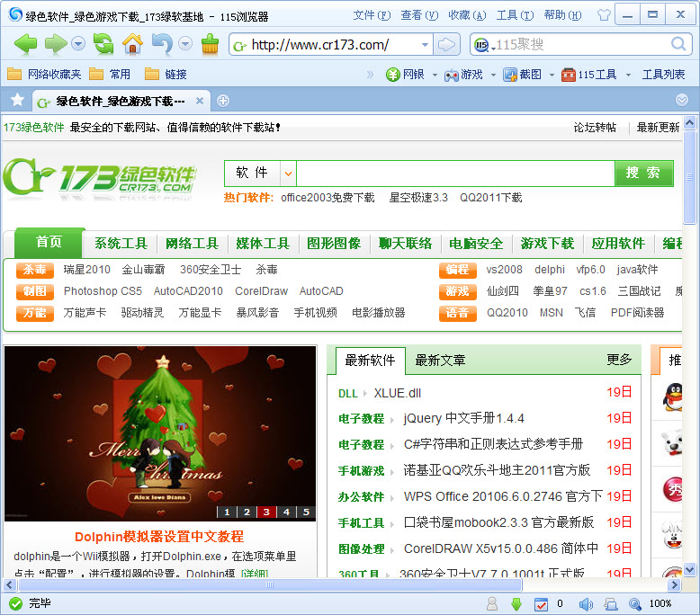Open the 网络收藏夹 folder

pyautogui.click(x=44, y=74)
